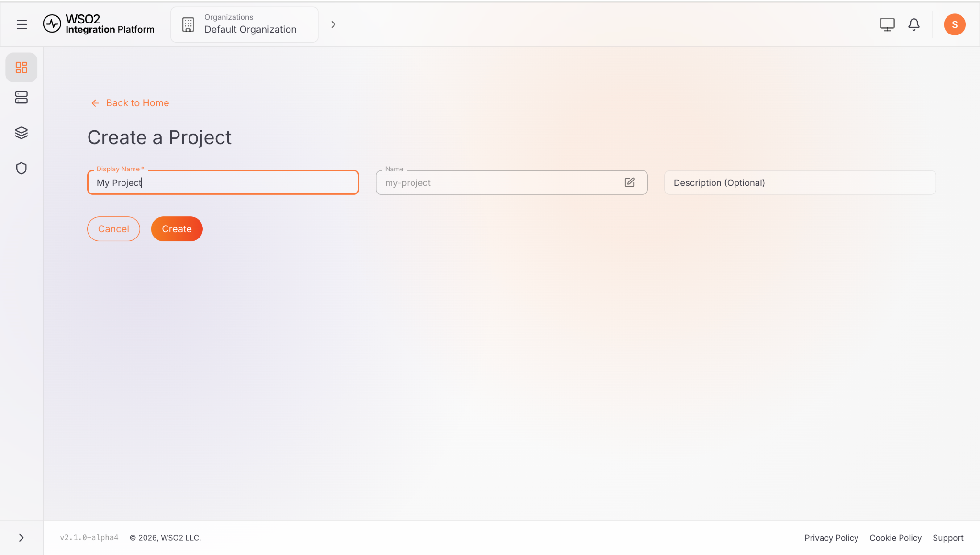The width and height of the screenshot is (980, 555).
Task: Click the my-project Name field
Action: 512,182
